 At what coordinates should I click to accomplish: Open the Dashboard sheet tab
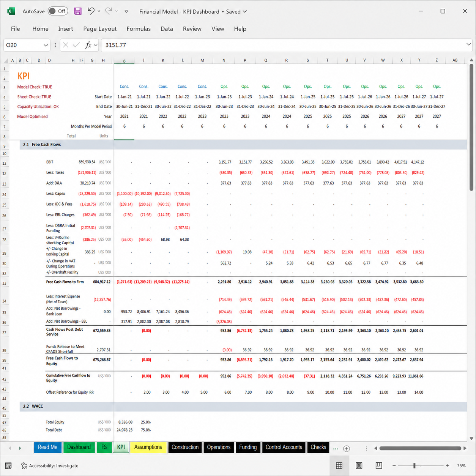coord(79,447)
